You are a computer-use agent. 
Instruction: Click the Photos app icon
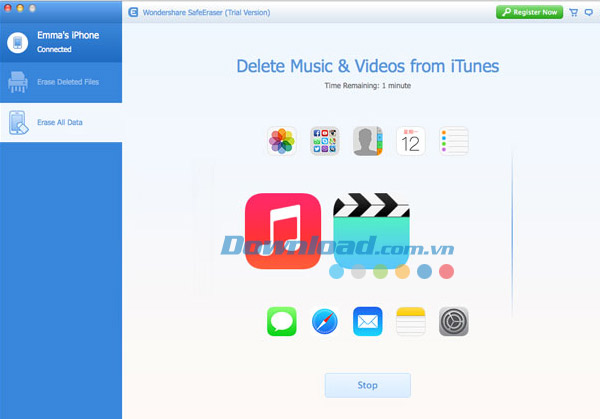pos(282,141)
